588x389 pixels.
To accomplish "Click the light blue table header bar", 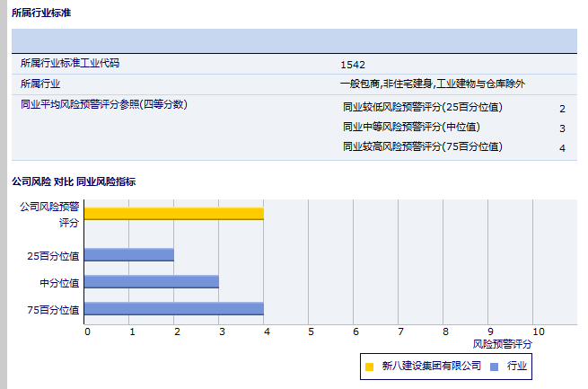I will point(294,41).
